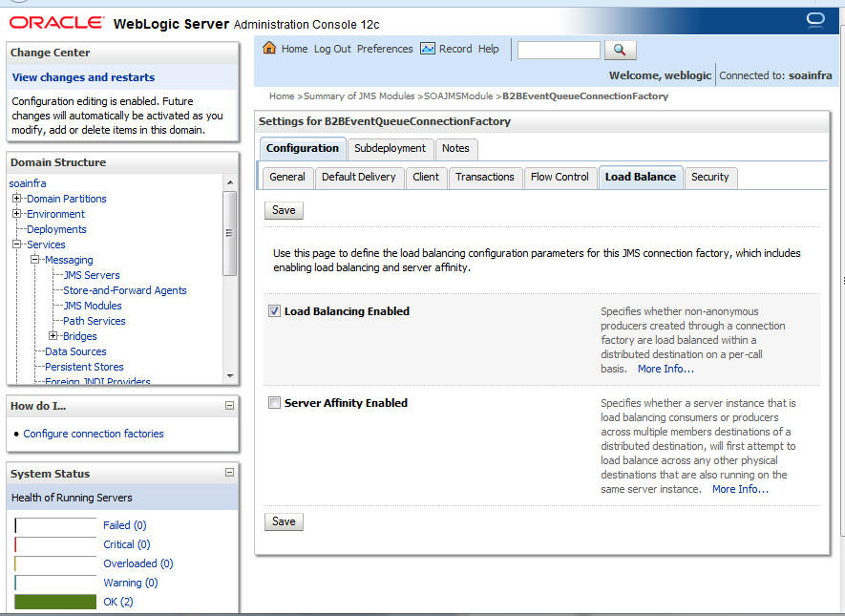Open JMS Servers tree item
Screen dimensions: 845x616
pos(92,275)
